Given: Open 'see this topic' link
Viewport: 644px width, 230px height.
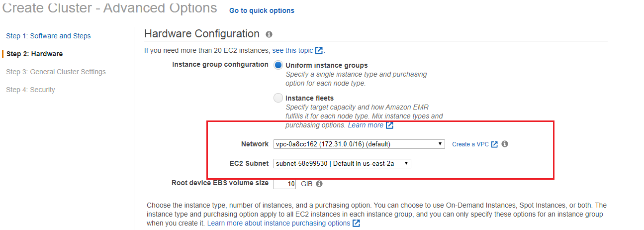Looking at the screenshot, I should tap(292, 50).
